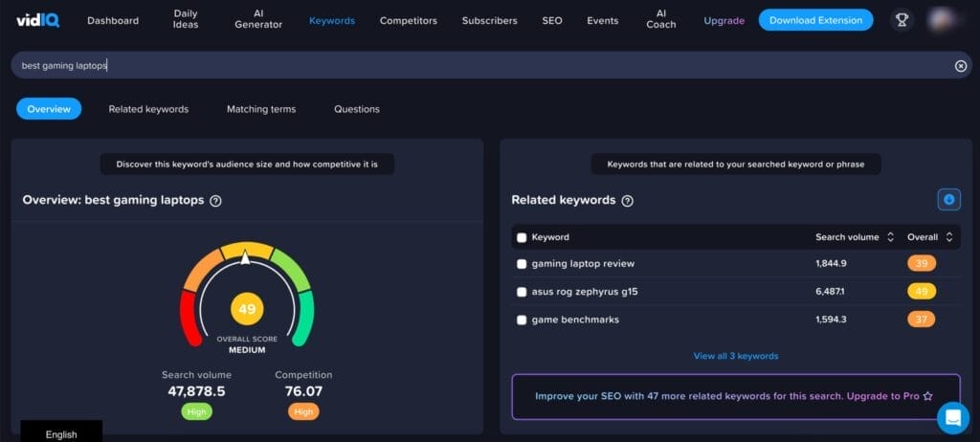The image size is (980, 442).
Task: Click the overall score gauge
Action: point(247,297)
